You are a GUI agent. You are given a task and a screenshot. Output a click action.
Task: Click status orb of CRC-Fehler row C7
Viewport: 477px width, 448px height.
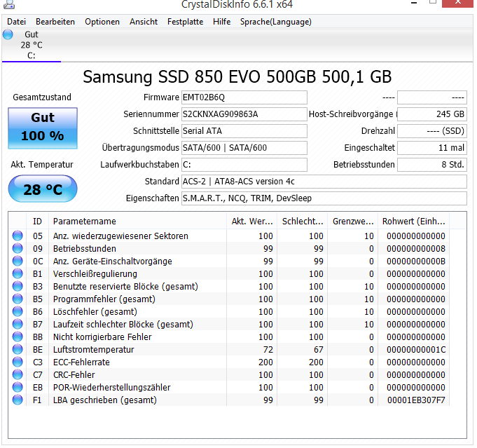point(18,375)
